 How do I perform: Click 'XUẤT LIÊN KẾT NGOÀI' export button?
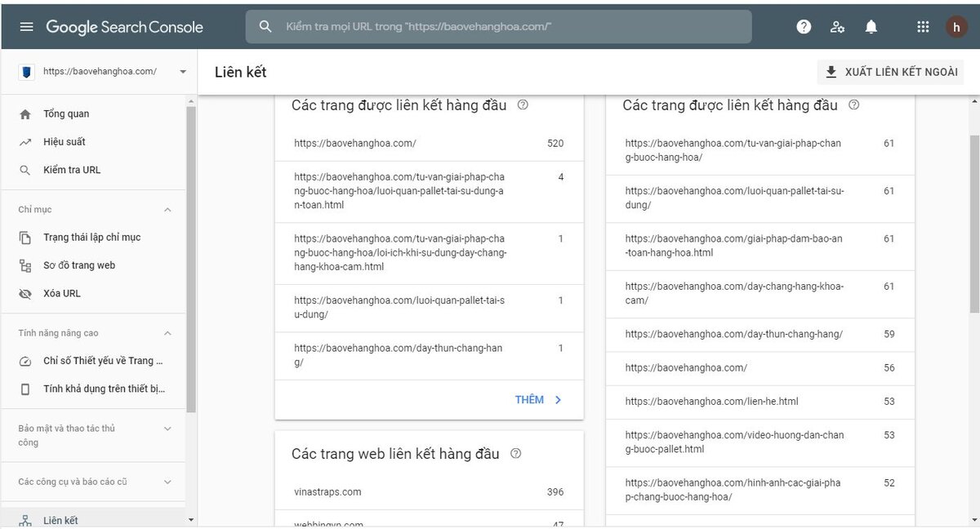891,72
